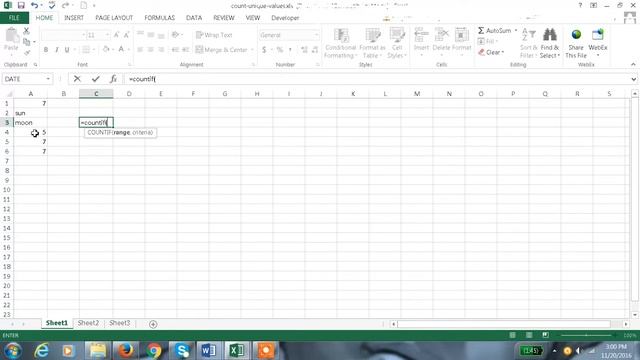Toggle Wrap Text

[x=214, y=35]
